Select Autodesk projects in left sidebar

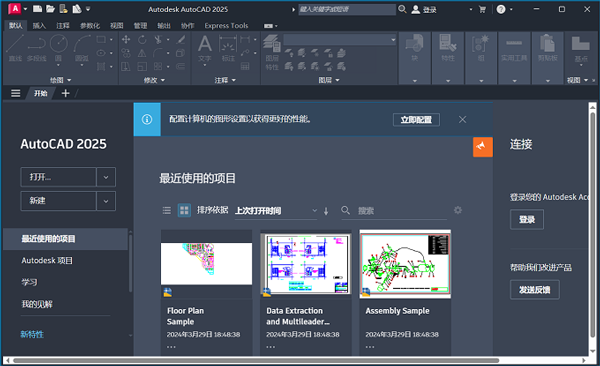pyautogui.click(x=47, y=261)
